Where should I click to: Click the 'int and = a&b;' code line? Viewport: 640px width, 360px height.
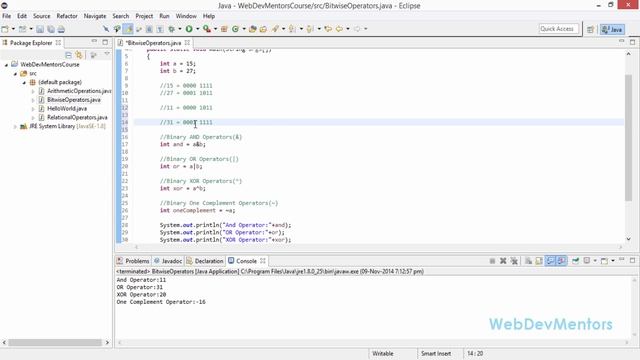pyautogui.click(x=183, y=144)
